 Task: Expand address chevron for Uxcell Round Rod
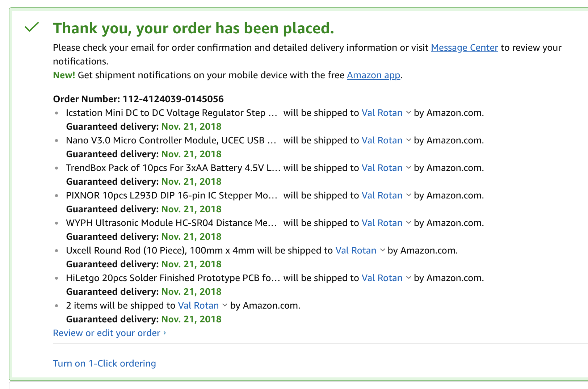click(382, 250)
